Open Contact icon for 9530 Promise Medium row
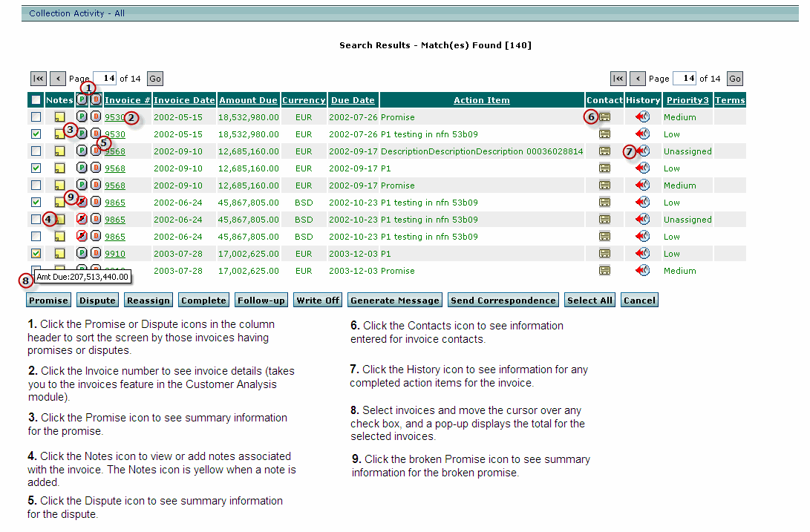This screenshot has height=532, width=810. (x=604, y=117)
